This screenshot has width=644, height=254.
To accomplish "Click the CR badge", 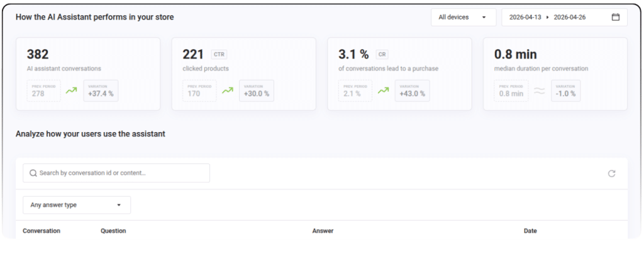I will tap(382, 54).
